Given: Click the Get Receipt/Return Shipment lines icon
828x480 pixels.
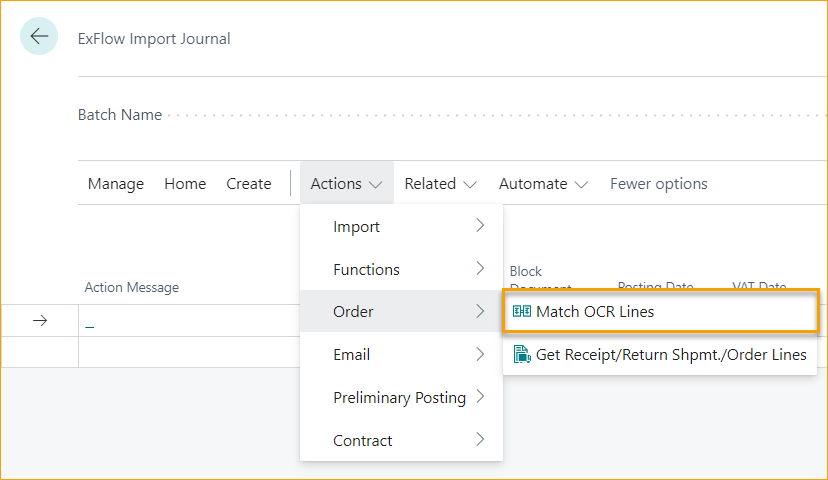Looking at the screenshot, I should click(x=522, y=354).
